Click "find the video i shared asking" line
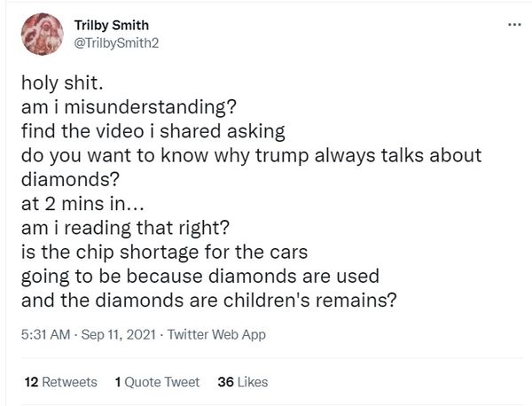The width and height of the screenshot is (532, 406). [153, 131]
